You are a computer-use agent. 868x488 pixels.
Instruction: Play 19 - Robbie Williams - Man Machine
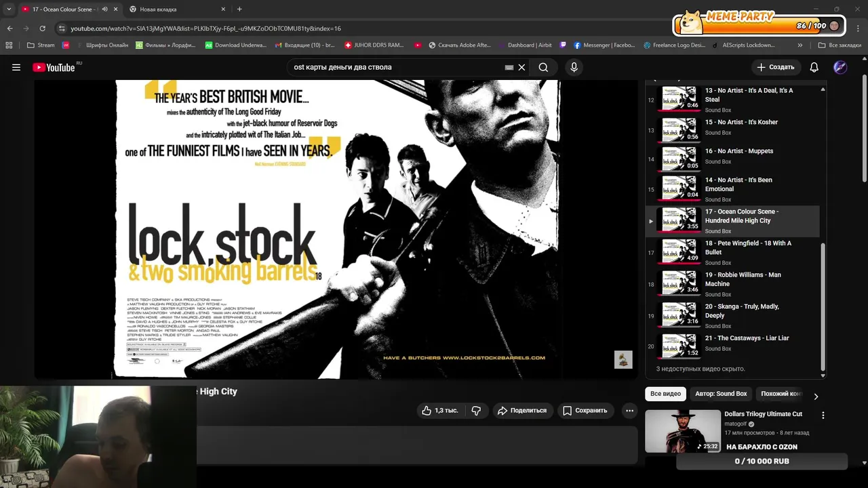[732, 284]
